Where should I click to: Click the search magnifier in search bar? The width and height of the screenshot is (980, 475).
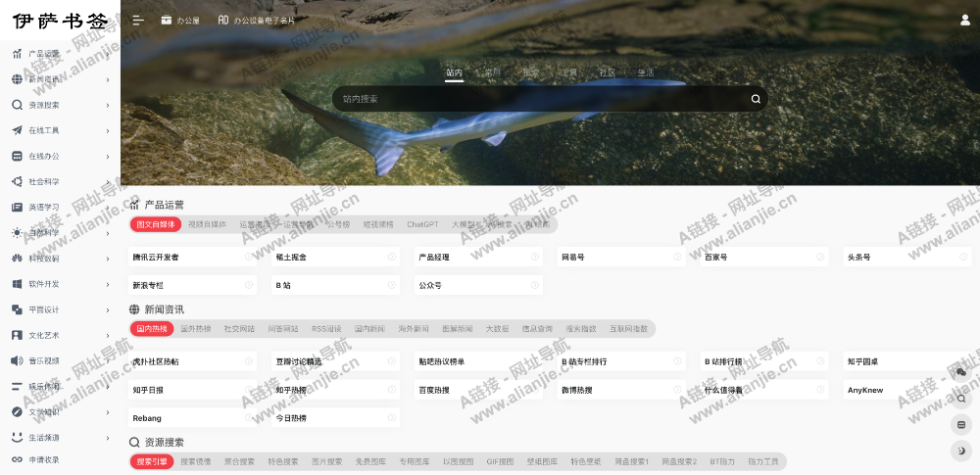point(756,99)
